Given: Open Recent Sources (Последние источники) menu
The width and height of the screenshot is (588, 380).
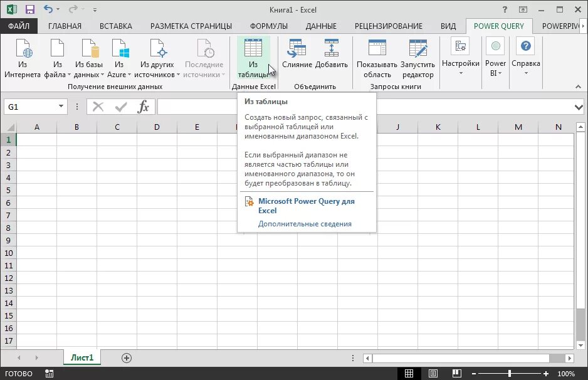Looking at the screenshot, I should click(x=204, y=58).
